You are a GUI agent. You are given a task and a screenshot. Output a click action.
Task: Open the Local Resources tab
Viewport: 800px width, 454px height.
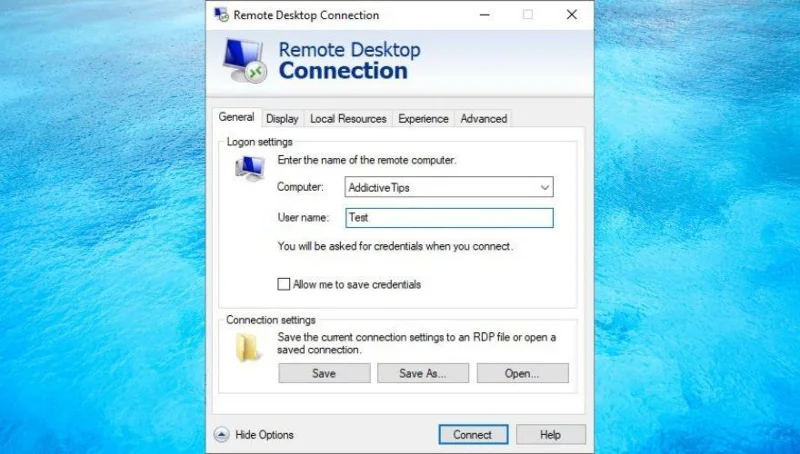(348, 118)
